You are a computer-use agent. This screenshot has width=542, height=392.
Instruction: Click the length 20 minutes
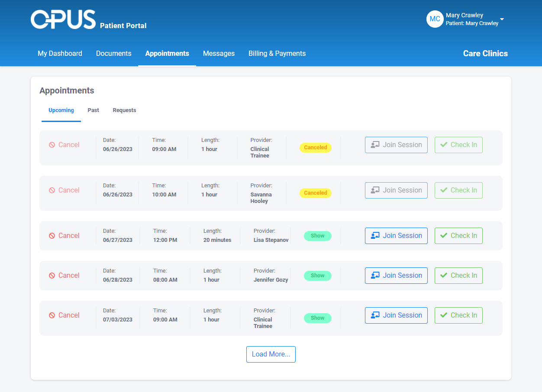[x=217, y=240]
